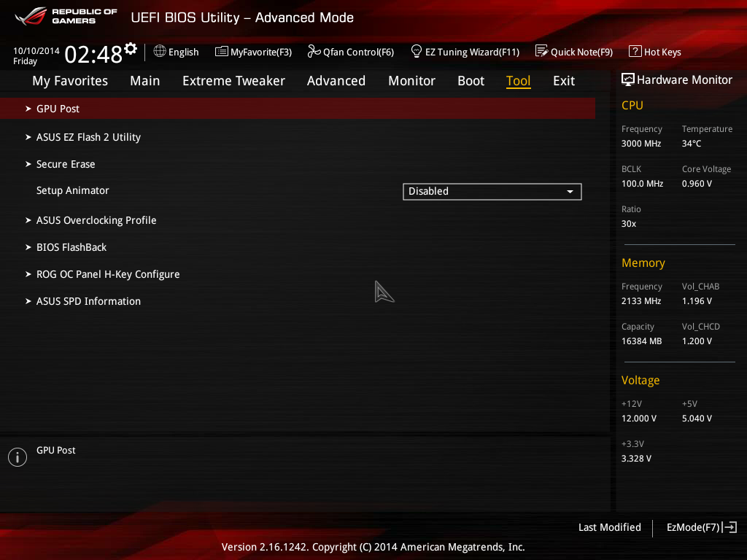The width and height of the screenshot is (747, 560).
Task: Click the CPU temperature 34°C value
Action: pyautogui.click(x=692, y=144)
